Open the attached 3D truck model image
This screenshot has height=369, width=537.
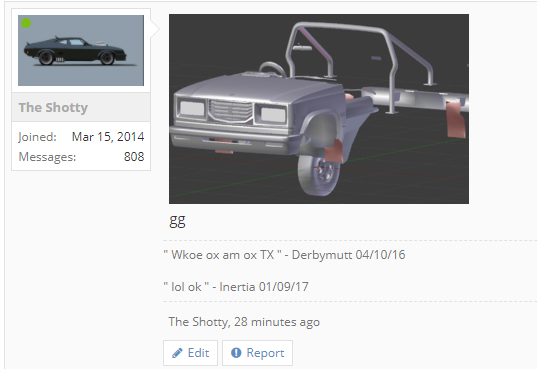tap(319, 109)
